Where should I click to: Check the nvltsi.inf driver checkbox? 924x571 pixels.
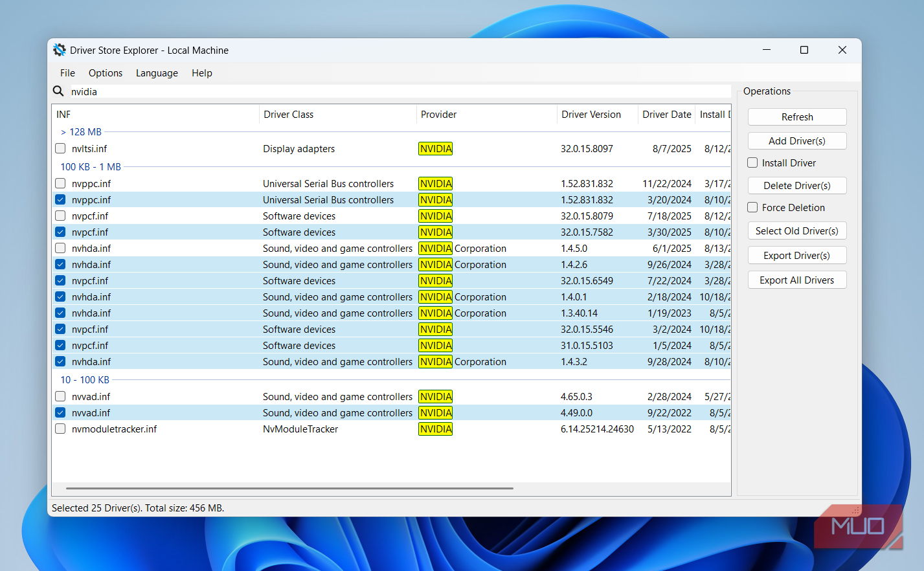(x=60, y=148)
